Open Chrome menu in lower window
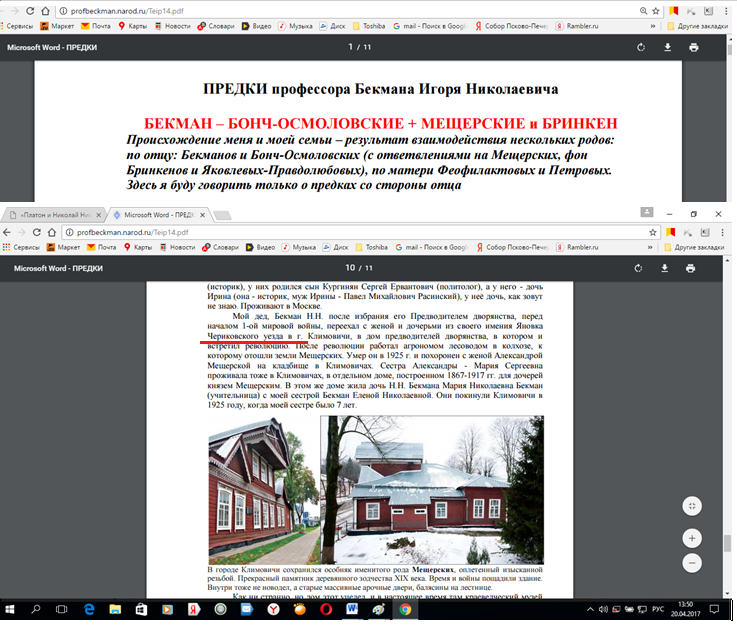737x627 pixels. pyautogui.click(x=722, y=232)
